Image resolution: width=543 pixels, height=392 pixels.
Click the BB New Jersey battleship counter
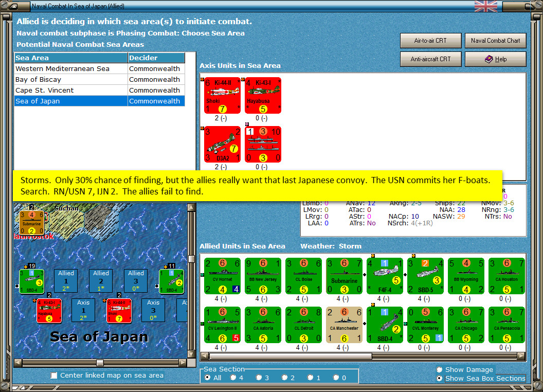coord(263,276)
